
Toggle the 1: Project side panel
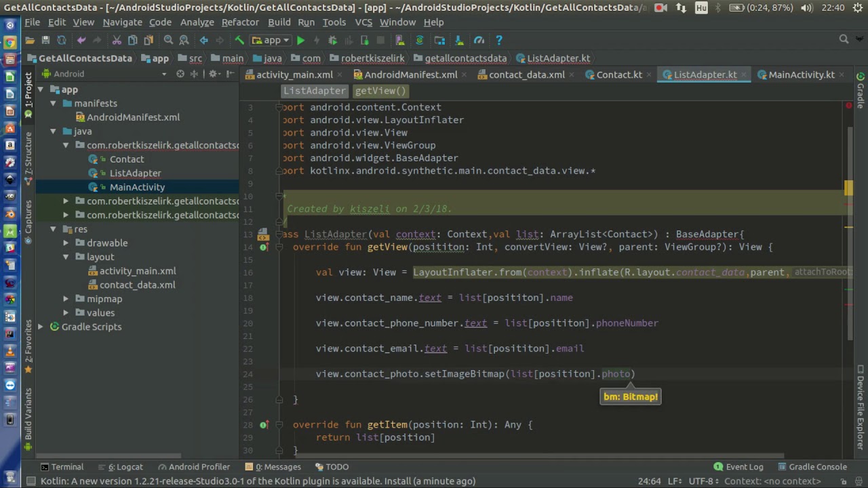28,90
